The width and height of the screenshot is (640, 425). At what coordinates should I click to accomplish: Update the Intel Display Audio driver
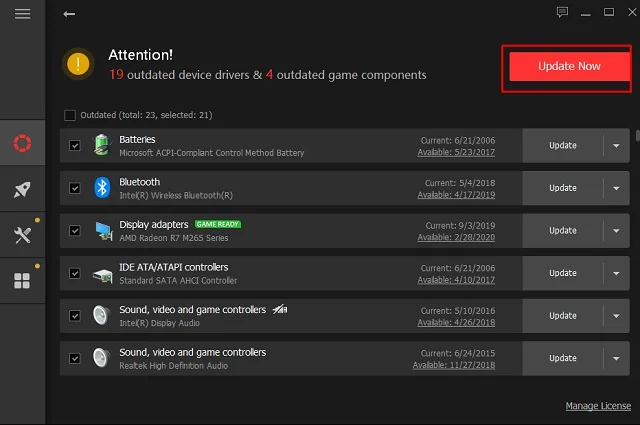(563, 316)
